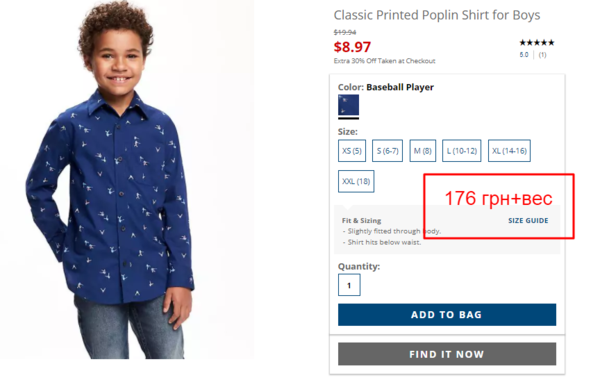This screenshot has height=380, width=600.
Task: Click the Quantity input field
Action: click(349, 285)
